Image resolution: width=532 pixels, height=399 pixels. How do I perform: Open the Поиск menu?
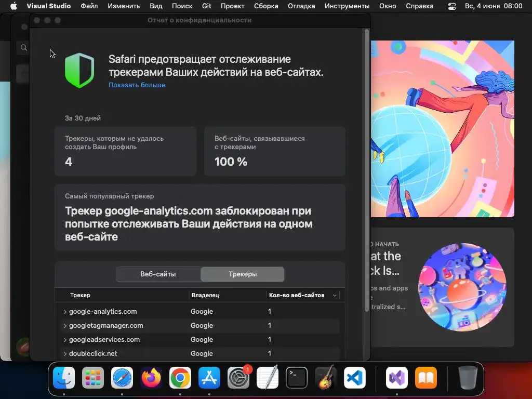pos(182,6)
